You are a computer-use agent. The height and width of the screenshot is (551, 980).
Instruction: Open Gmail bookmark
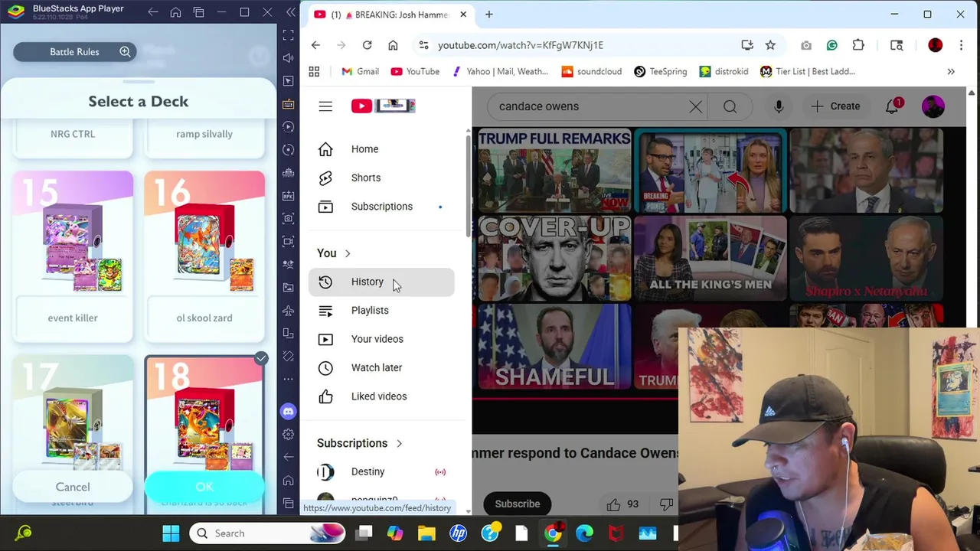click(x=360, y=71)
